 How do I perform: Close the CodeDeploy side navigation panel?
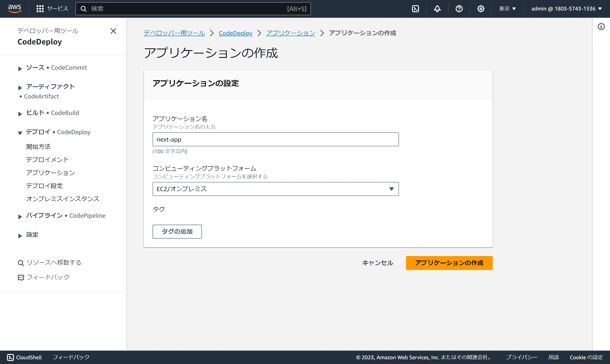[113, 31]
